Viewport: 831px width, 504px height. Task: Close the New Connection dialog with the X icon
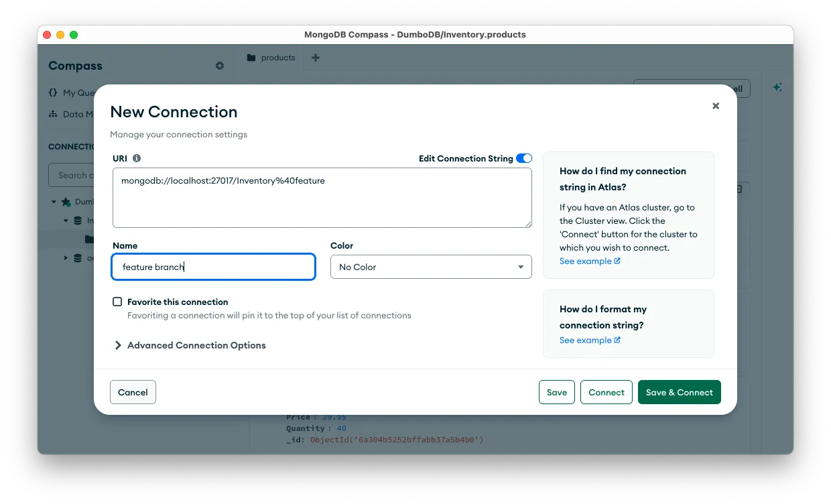pos(716,106)
